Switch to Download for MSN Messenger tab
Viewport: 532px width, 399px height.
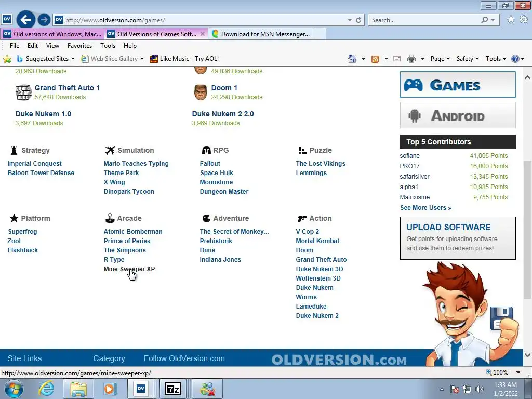260,34
